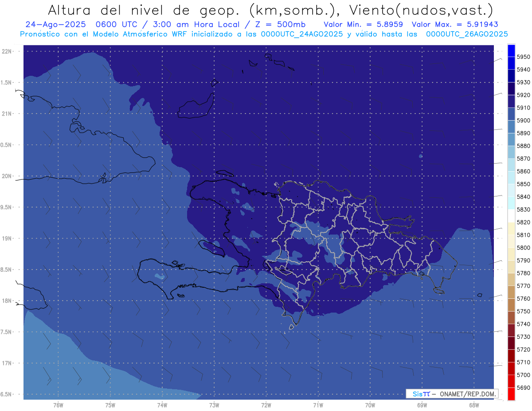Viewport: 532px width, 411px height.
Task: Select 'Valor Min. = 5.8959' text
Action: (364, 24)
